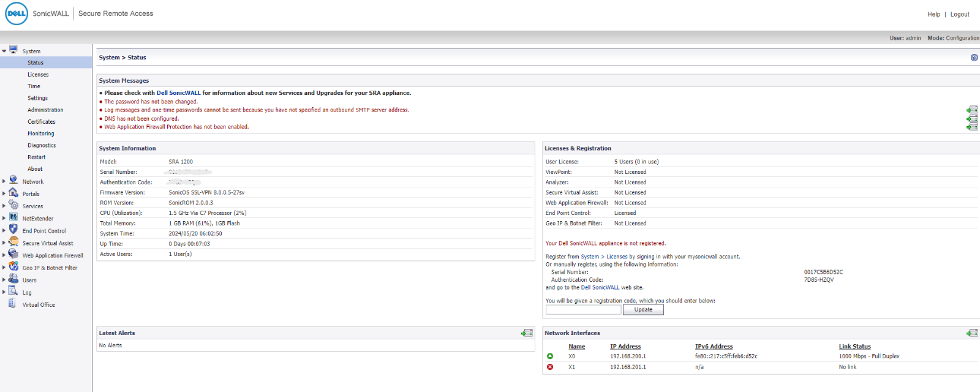Screen dimensions: 980x392
Task: Sort interfaces by Name column
Action: (x=576, y=347)
